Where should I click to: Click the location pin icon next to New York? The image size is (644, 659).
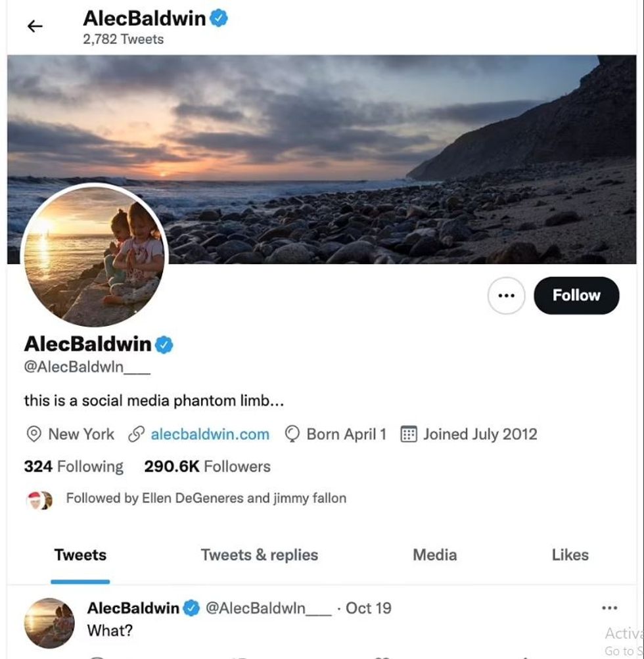point(33,434)
